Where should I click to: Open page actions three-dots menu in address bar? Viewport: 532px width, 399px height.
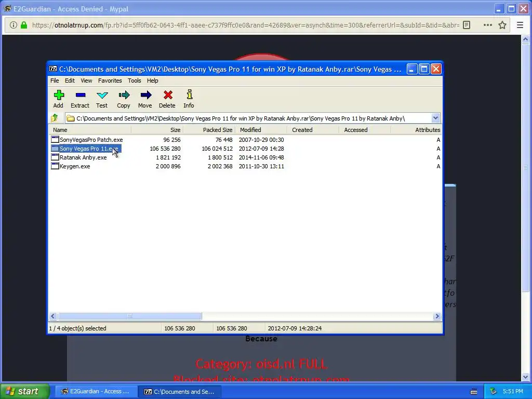(487, 25)
